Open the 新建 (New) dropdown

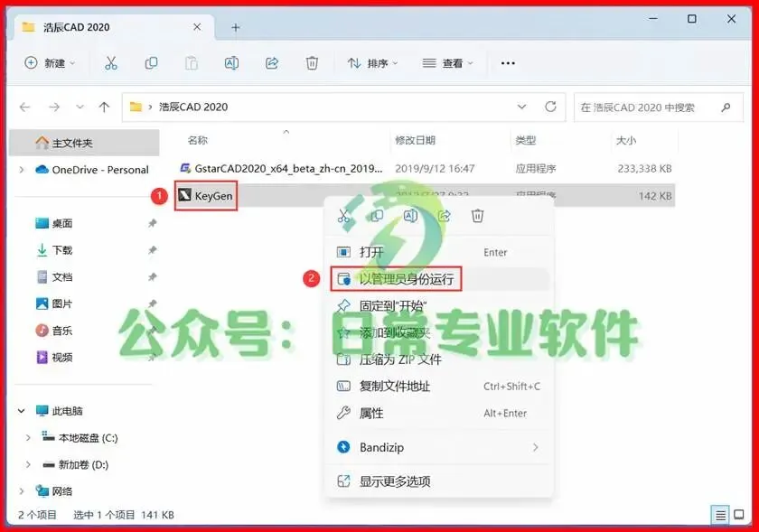pos(50,63)
